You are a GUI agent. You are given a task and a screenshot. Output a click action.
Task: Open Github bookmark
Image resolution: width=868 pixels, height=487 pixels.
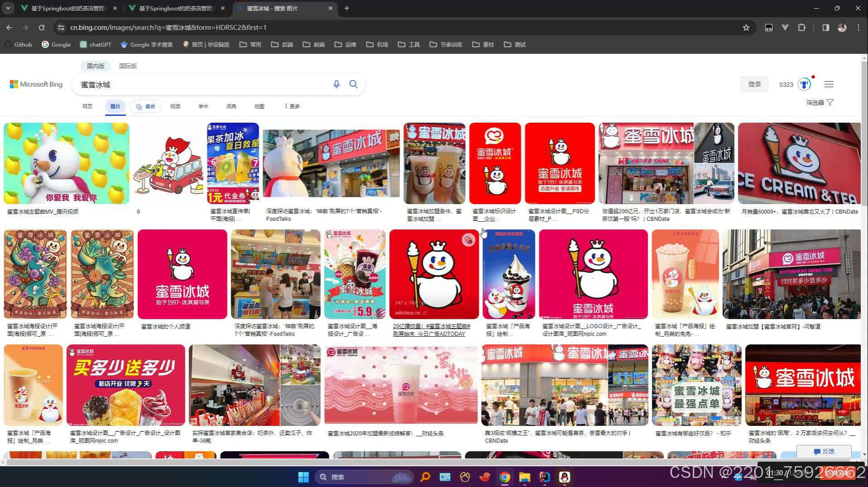pos(19,44)
